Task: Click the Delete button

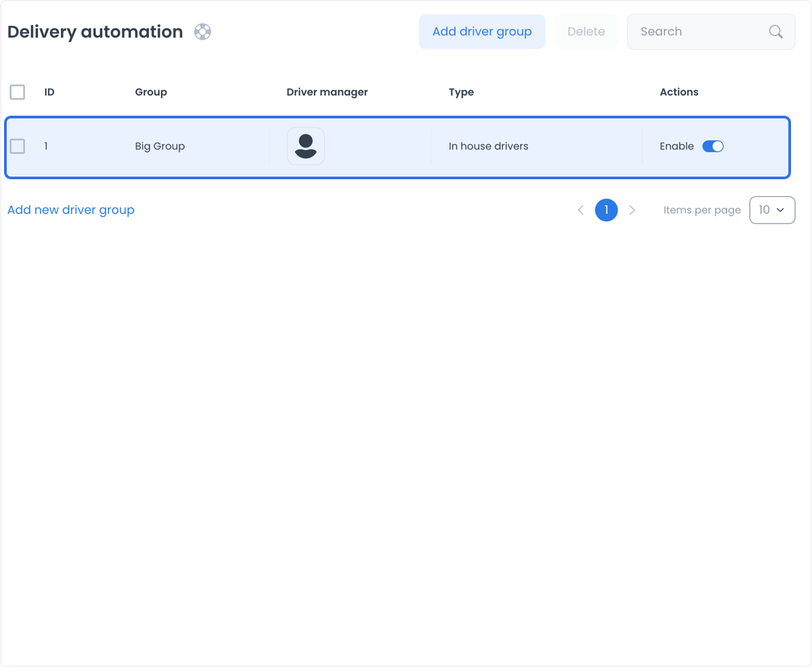Action: click(x=586, y=32)
